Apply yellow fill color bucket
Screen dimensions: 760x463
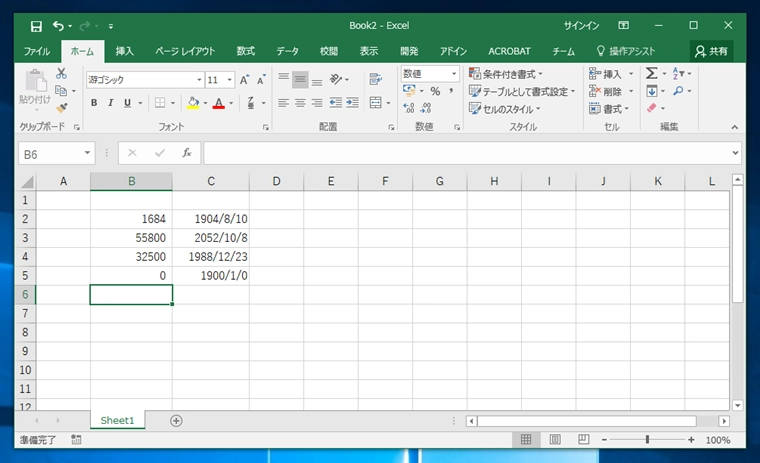pyautogui.click(x=193, y=103)
